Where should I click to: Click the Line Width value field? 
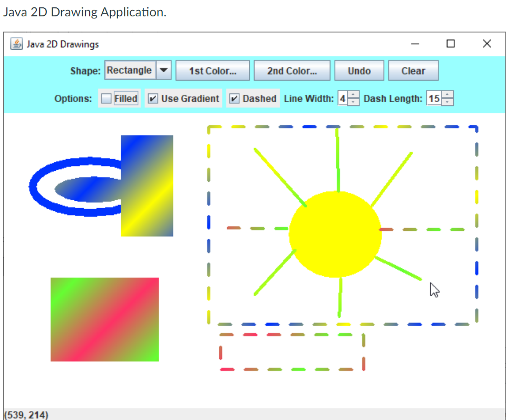pos(343,98)
